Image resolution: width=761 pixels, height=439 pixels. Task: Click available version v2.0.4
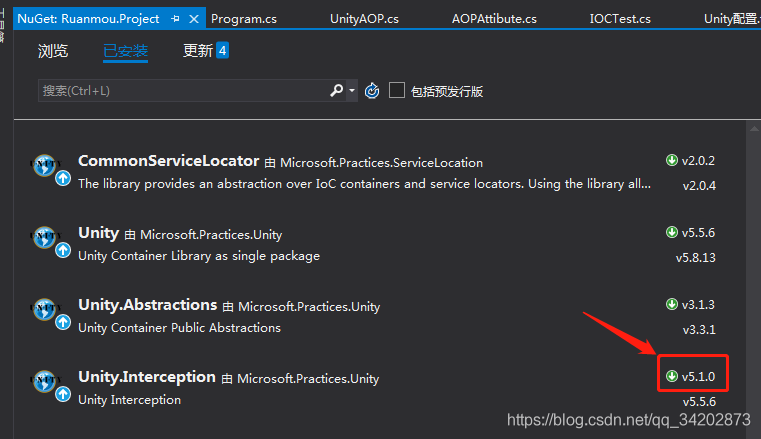click(699, 185)
